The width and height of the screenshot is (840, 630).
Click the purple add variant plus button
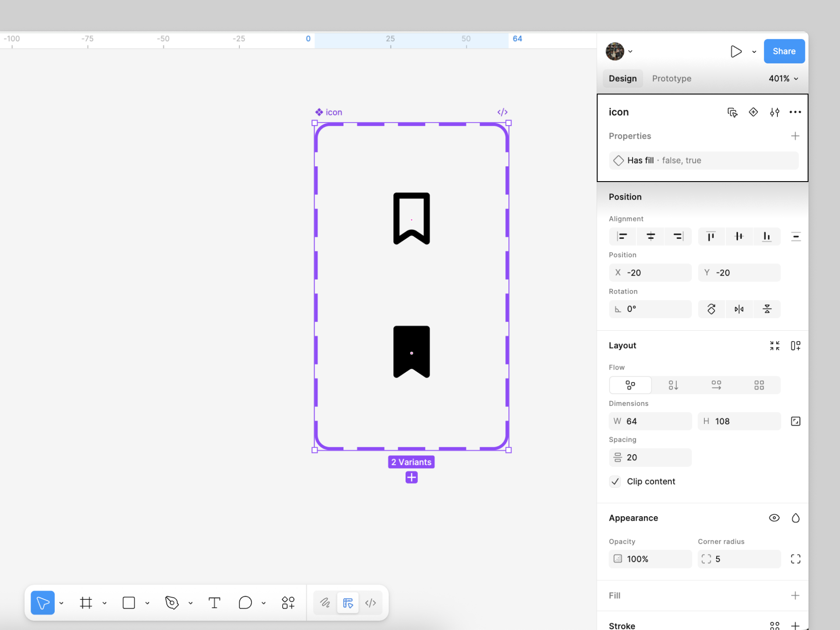(411, 477)
